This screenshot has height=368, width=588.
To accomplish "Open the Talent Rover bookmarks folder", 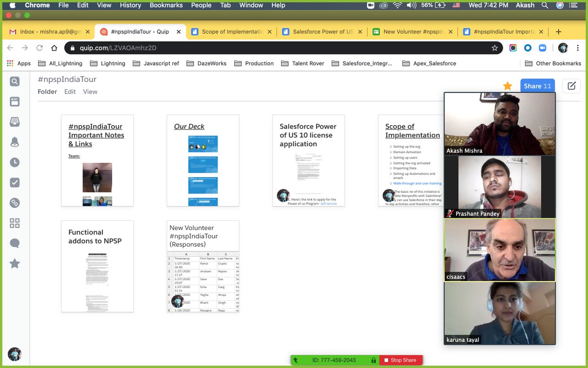I will point(303,63).
